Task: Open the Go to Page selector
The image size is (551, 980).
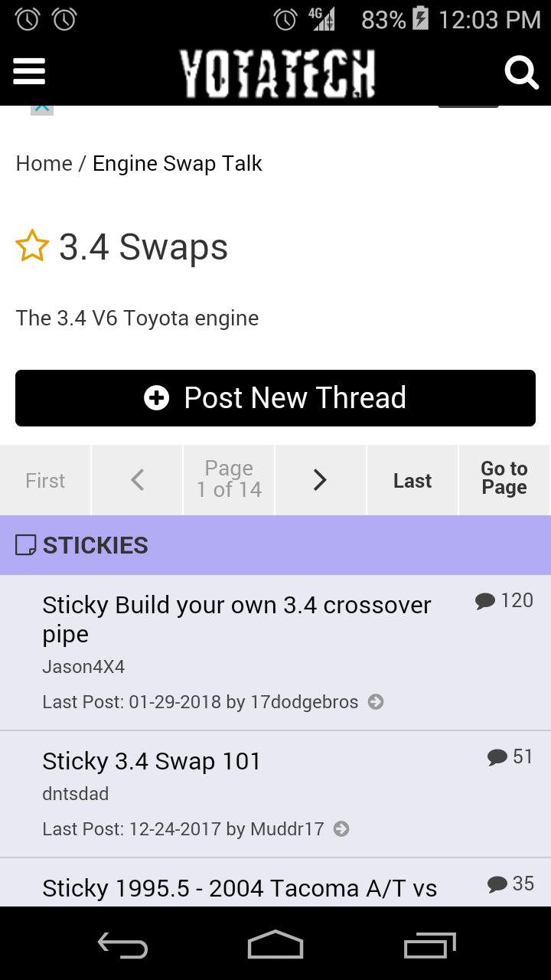Action: click(504, 480)
